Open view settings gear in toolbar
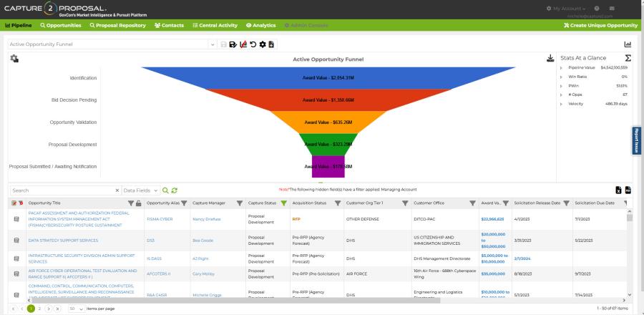Viewport: 644px width, 315px height. click(x=263, y=44)
